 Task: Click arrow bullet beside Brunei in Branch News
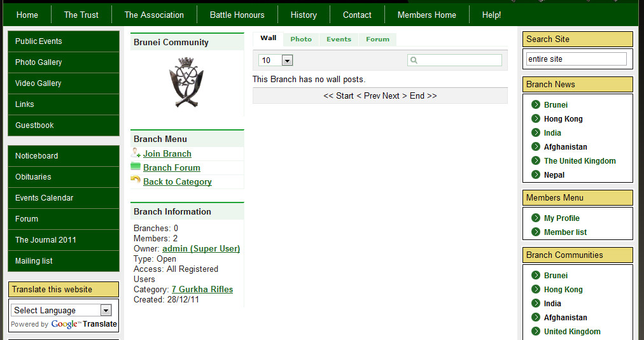tap(536, 104)
